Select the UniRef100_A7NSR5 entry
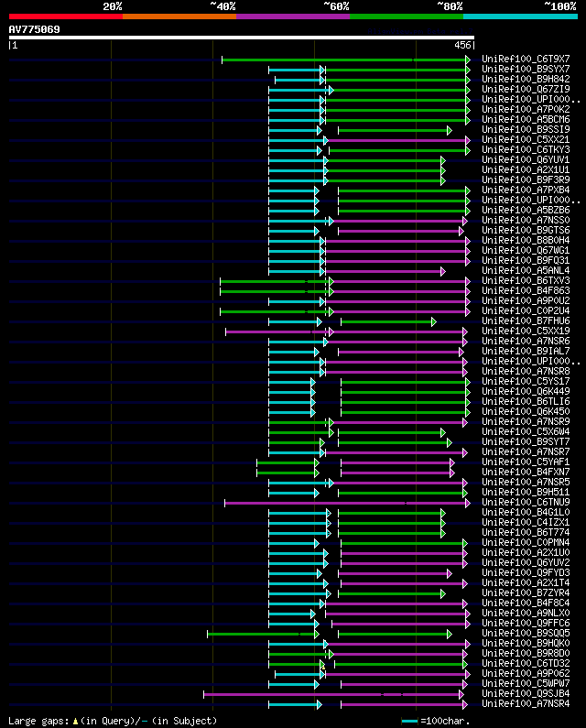 click(x=526, y=482)
